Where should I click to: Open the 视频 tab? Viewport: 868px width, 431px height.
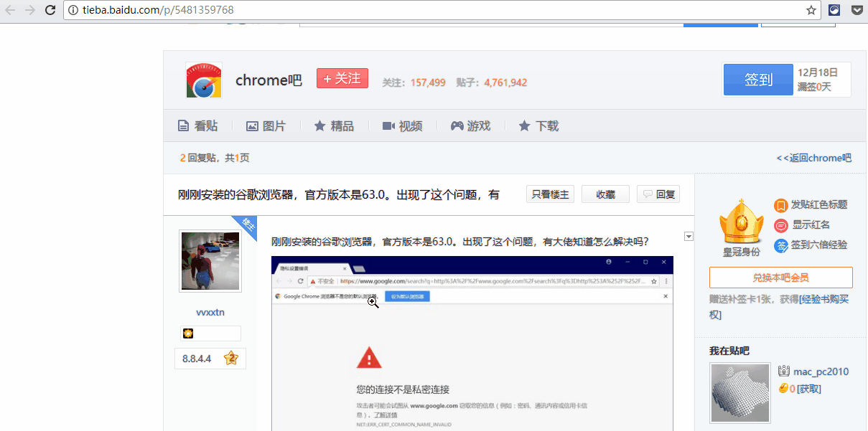[403, 126]
